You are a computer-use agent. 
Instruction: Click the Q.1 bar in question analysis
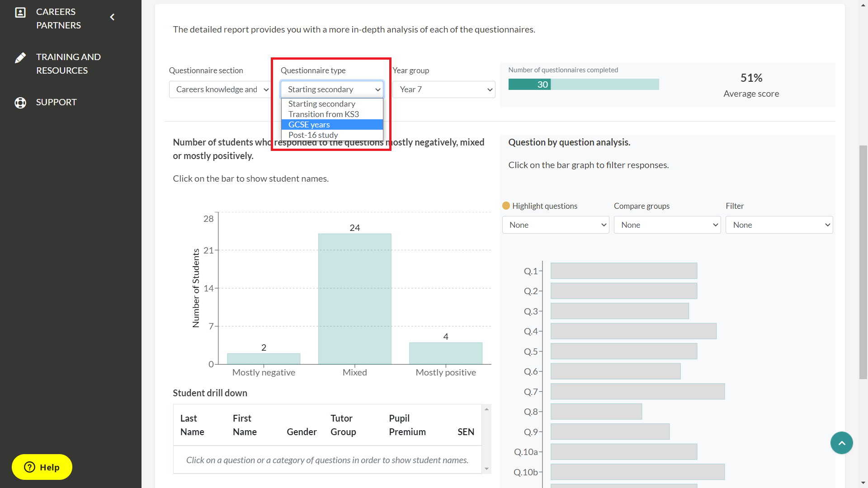(624, 271)
